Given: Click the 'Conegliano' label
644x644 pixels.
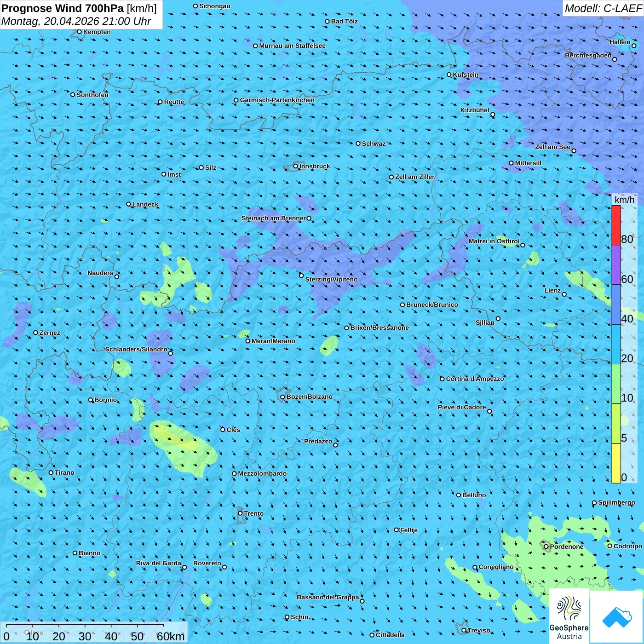Looking at the screenshot, I should point(496,567).
